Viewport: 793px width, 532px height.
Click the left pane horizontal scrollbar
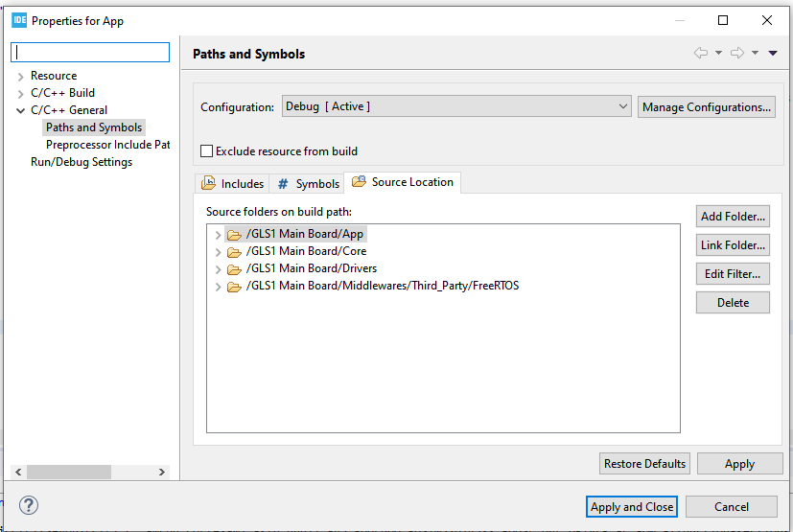click(91, 473)
